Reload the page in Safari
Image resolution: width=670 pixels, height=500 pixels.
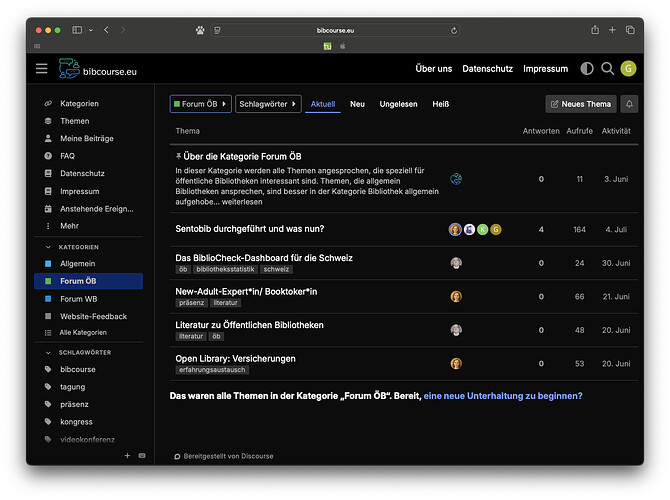455,30
